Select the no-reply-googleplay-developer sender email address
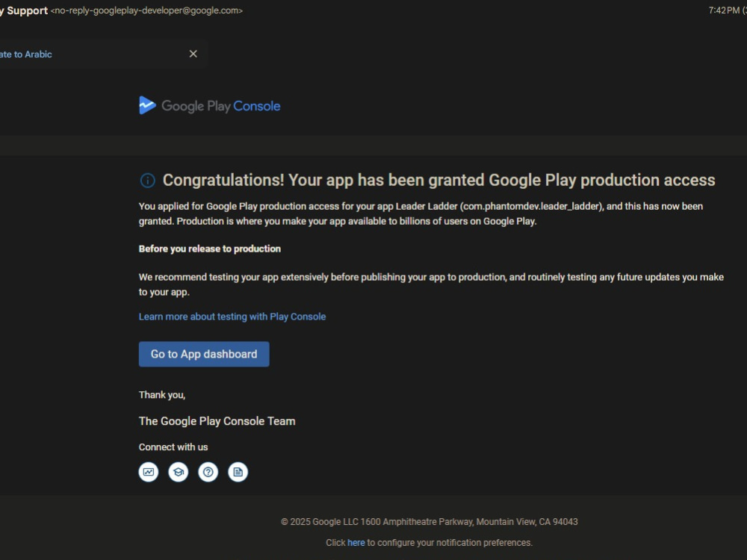The image size is (747, 560). pos(146,10)
